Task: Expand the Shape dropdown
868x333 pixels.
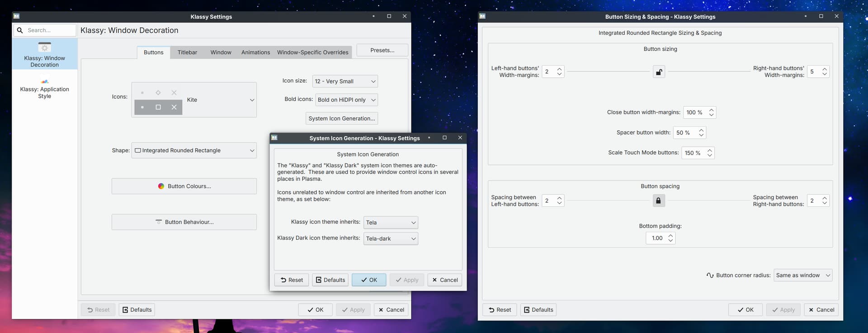Action: click(194, 151)
